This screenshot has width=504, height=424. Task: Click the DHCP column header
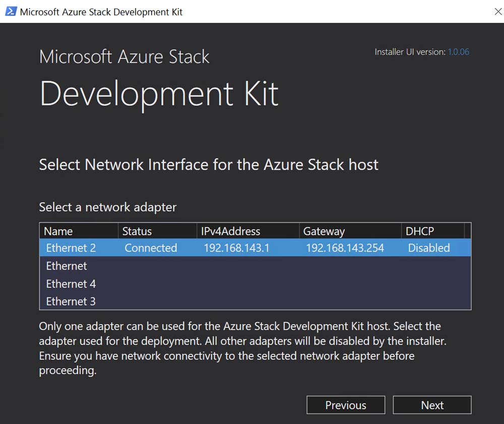click(420, 231)
